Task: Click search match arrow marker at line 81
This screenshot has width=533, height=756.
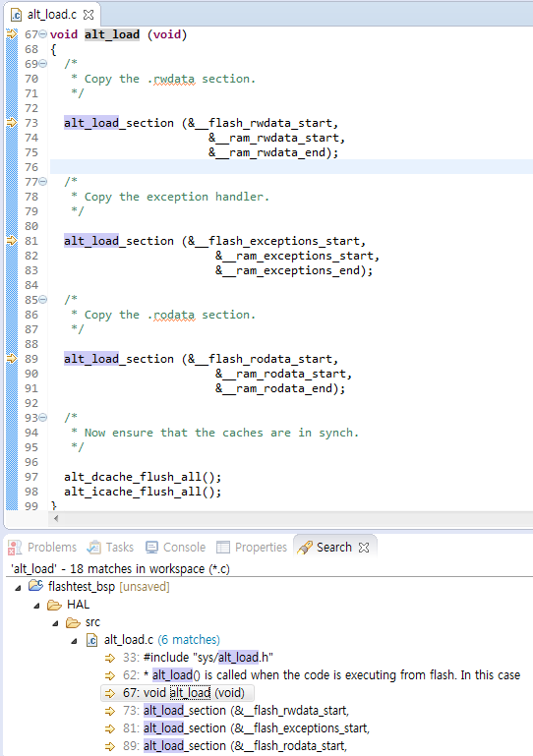Action: tap(12, 241)
